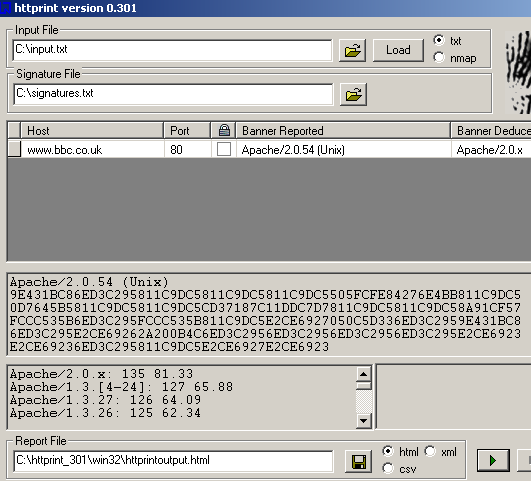Choose csv report format radio button
The height and width of the screenshot is (481, 531).
tap(388, 468)
